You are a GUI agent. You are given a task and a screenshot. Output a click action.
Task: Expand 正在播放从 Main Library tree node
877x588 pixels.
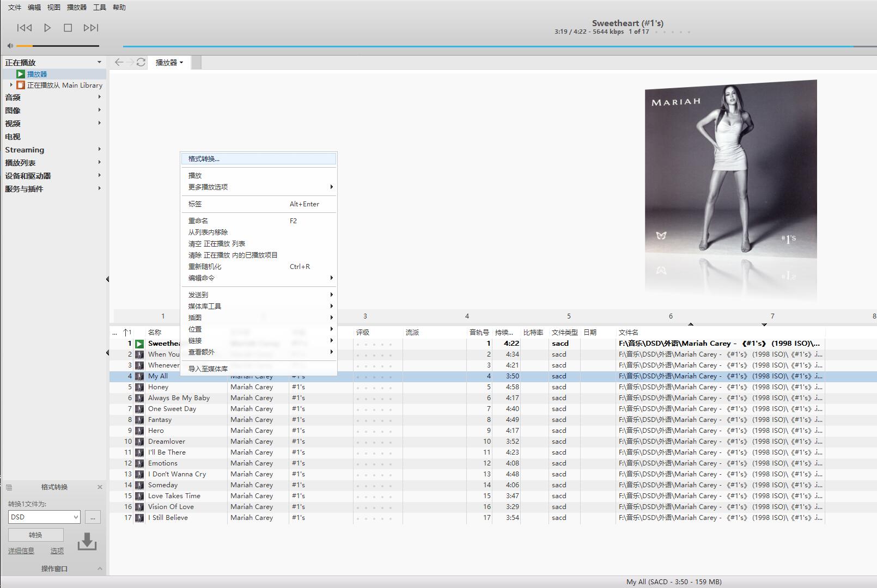11,85
